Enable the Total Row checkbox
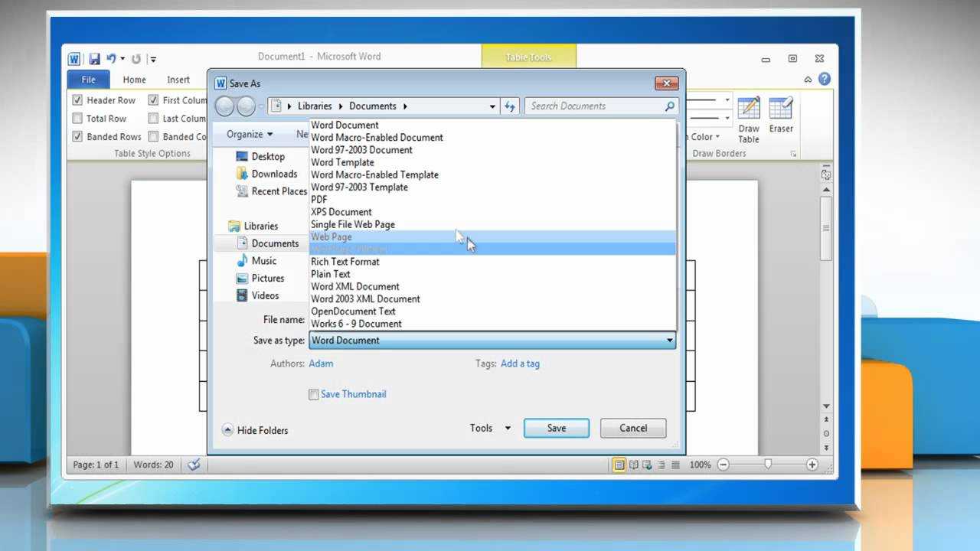Image resolution: width=980 pixels, height=551 pixels. coord(77,118)
